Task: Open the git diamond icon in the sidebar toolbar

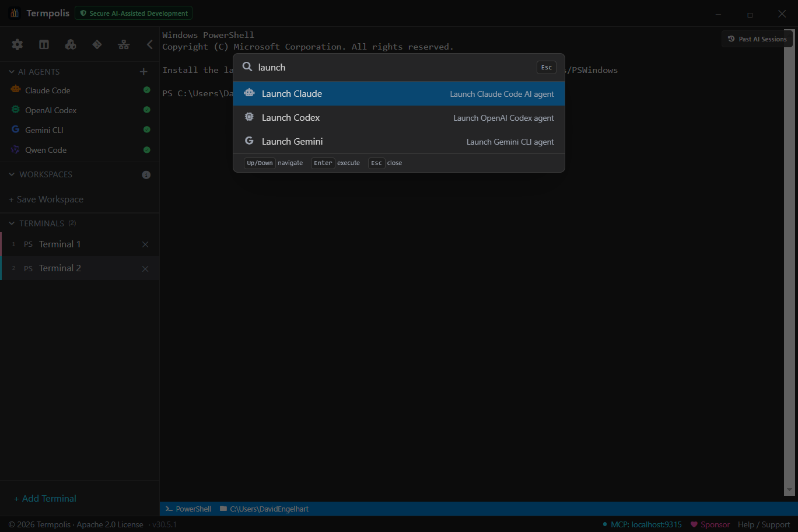Action: point(97,44)
